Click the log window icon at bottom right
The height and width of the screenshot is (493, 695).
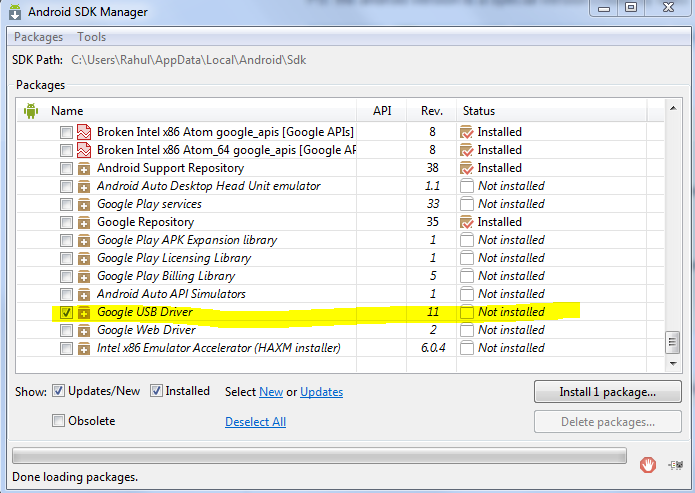click(x=676, y=465)
